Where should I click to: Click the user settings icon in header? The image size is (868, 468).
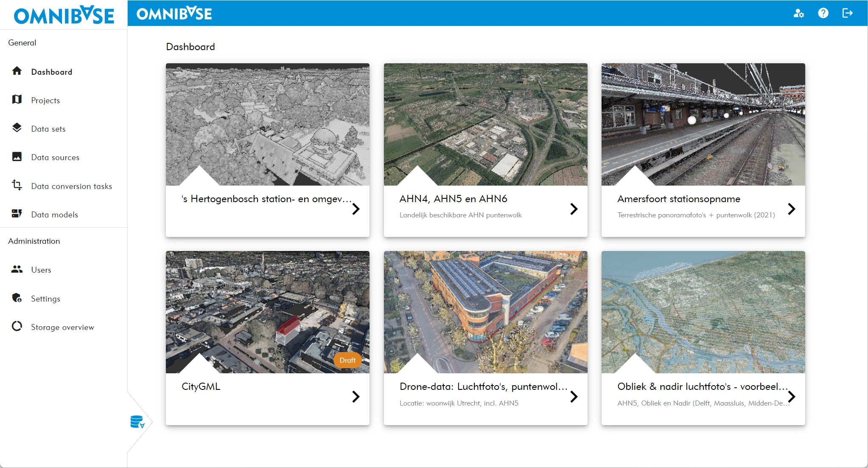[798, 14]
